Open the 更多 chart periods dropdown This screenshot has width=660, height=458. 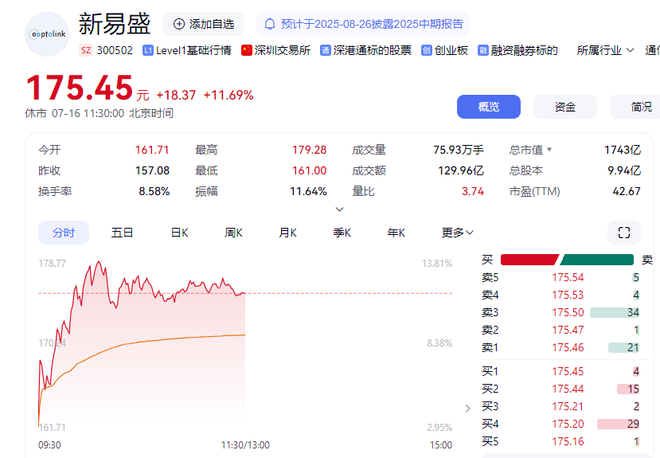(x=458, y=232)
